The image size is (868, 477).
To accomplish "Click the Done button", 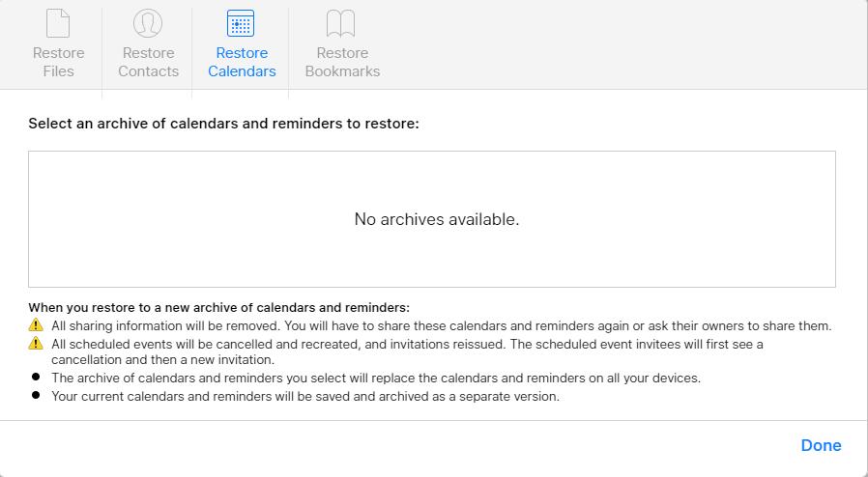I will click(x=821, y=445).
